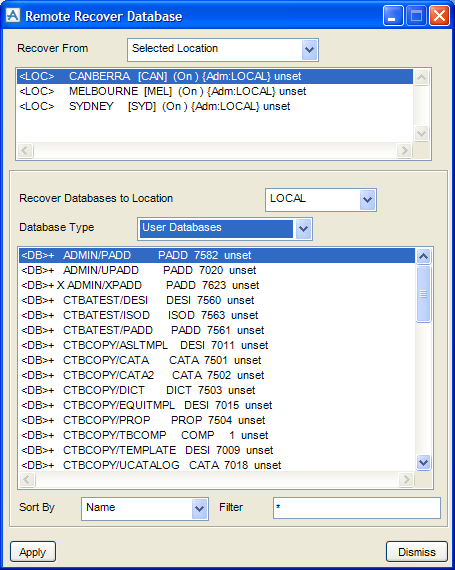Click the application icon in title bar
The height and width of the screenshot is (570, 455).
pos(13,16)
